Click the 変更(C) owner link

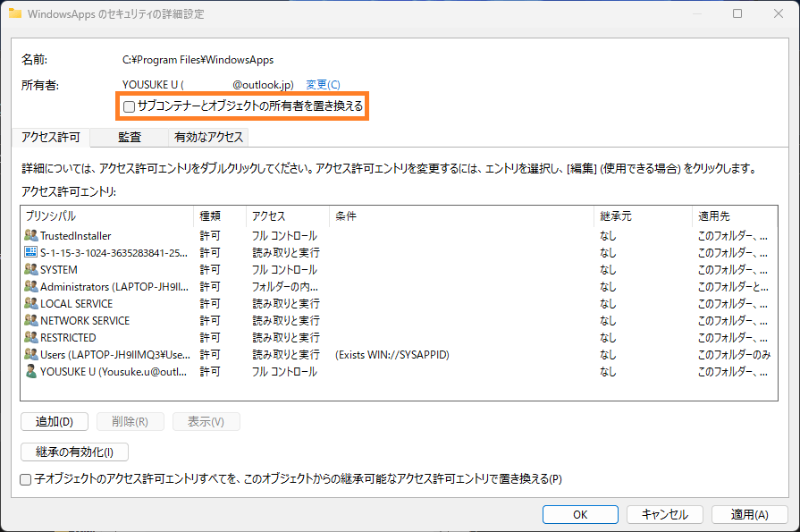click(323, 85)
